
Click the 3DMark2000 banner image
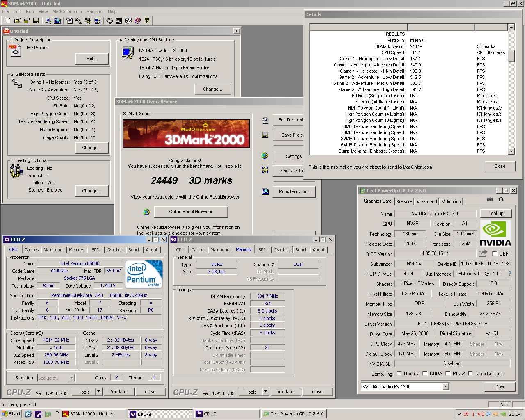[186, 134]
